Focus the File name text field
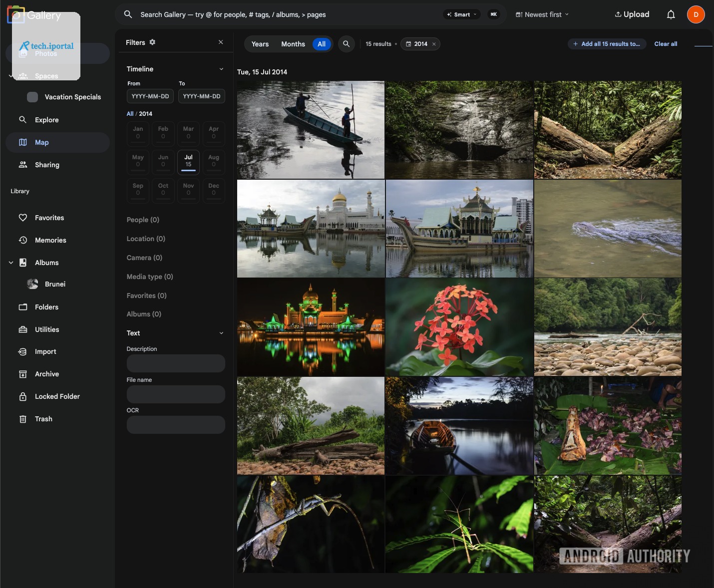This screenshot has width=714, height=588. 176,394
